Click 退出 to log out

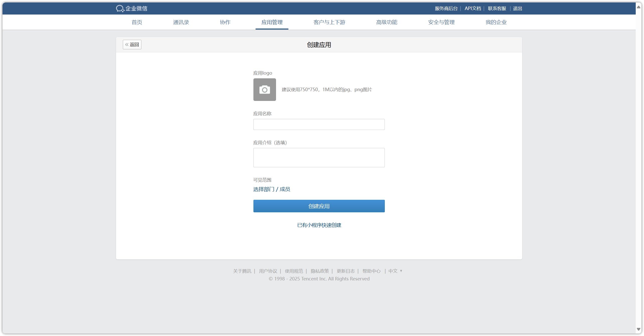[517, 9]
